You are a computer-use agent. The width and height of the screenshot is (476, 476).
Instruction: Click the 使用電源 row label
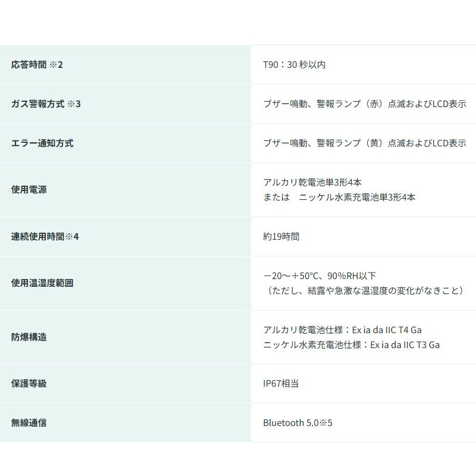pos(29,190)
